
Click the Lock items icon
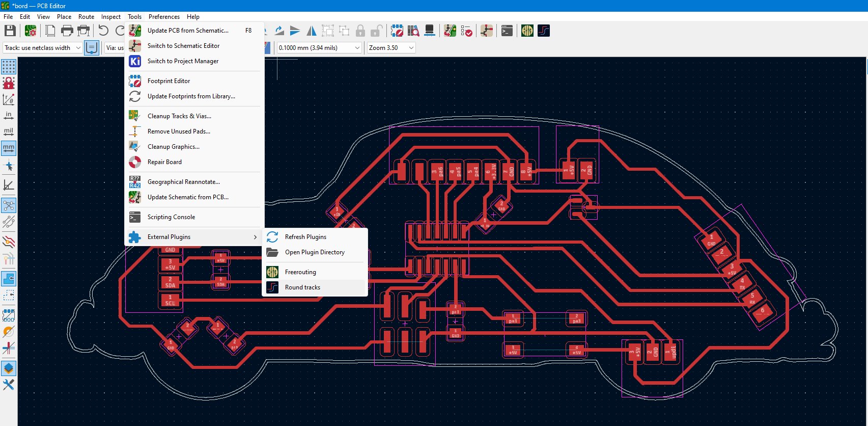pos(360,31)
